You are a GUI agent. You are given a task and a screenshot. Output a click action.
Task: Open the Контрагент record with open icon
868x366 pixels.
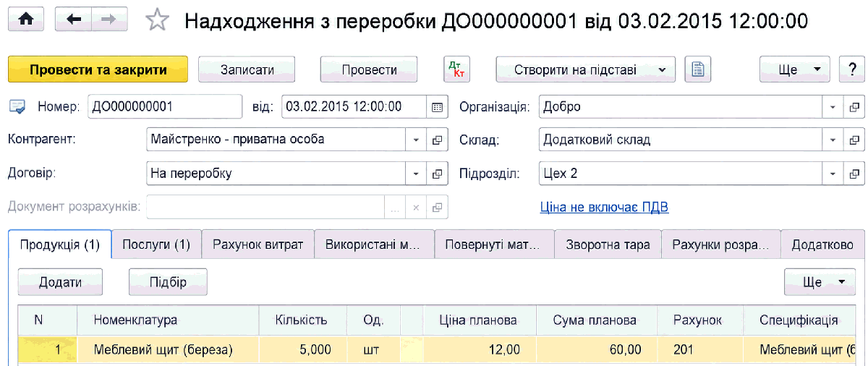coord(437,140)
